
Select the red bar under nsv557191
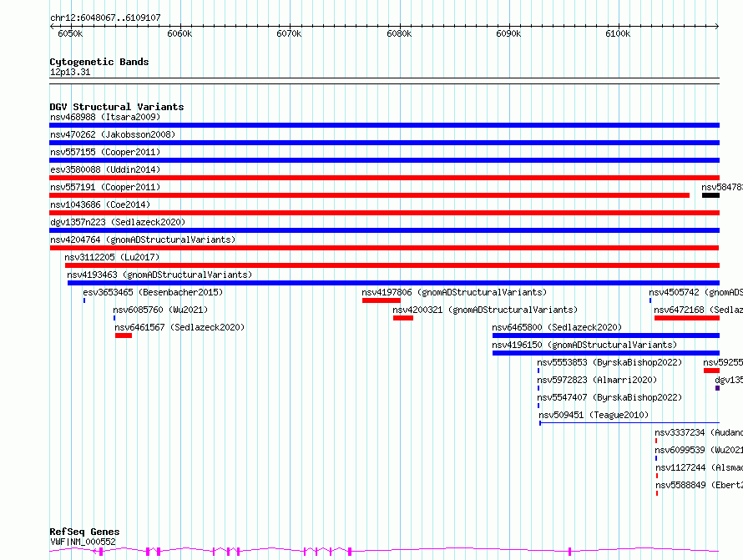pyautogui.click(x=369, y=195)
